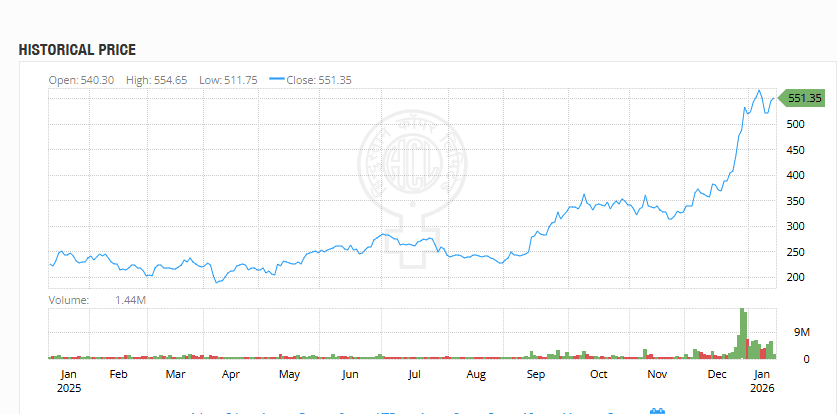
Task: Click the calendar icon below the chart
Action: point(657,411)
